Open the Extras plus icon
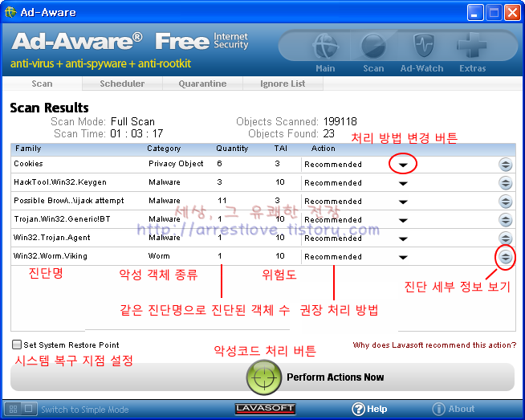 472,45
